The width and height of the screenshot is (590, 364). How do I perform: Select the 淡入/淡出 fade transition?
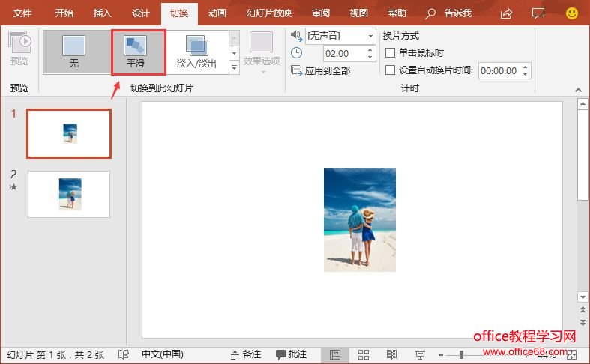click(196, 52)
